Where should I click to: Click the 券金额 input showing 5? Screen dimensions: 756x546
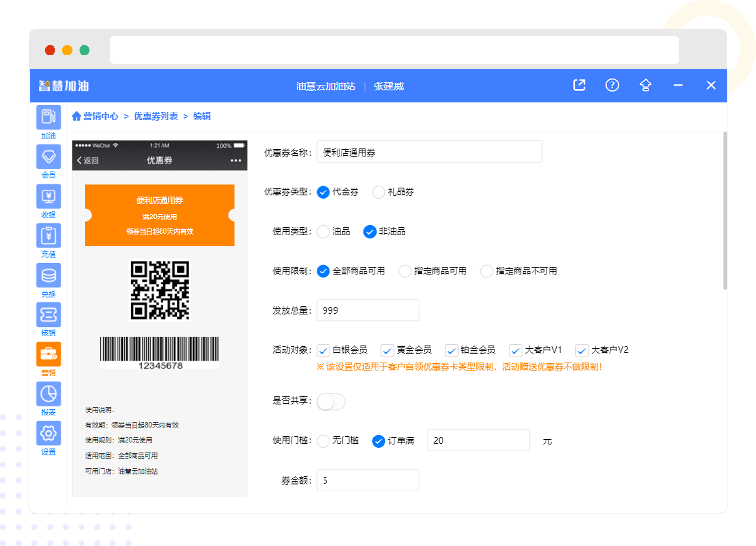point(368,480)
